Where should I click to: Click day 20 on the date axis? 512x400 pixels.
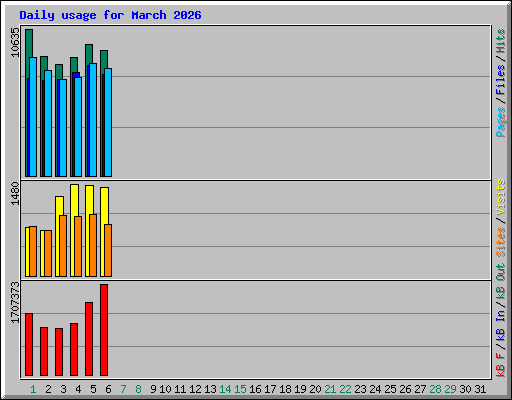[315, 389]
